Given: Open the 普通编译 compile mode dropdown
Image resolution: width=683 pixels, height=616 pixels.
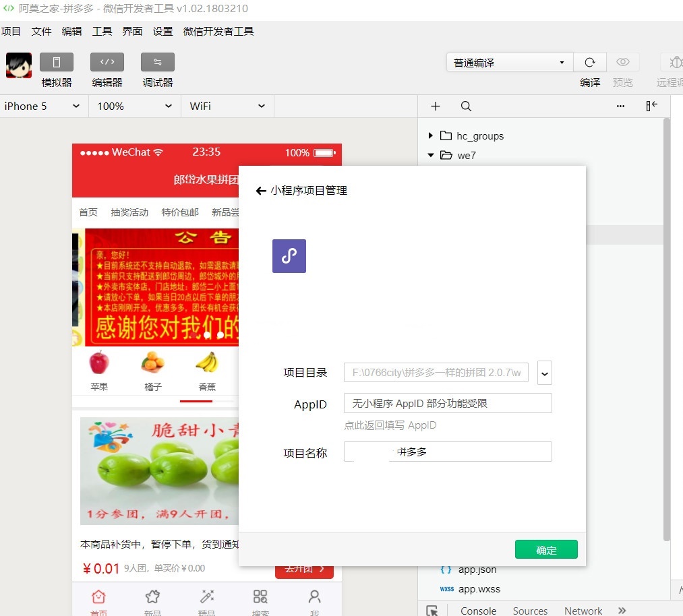Looking at the screenshot, I should click(x=509, y=63).
